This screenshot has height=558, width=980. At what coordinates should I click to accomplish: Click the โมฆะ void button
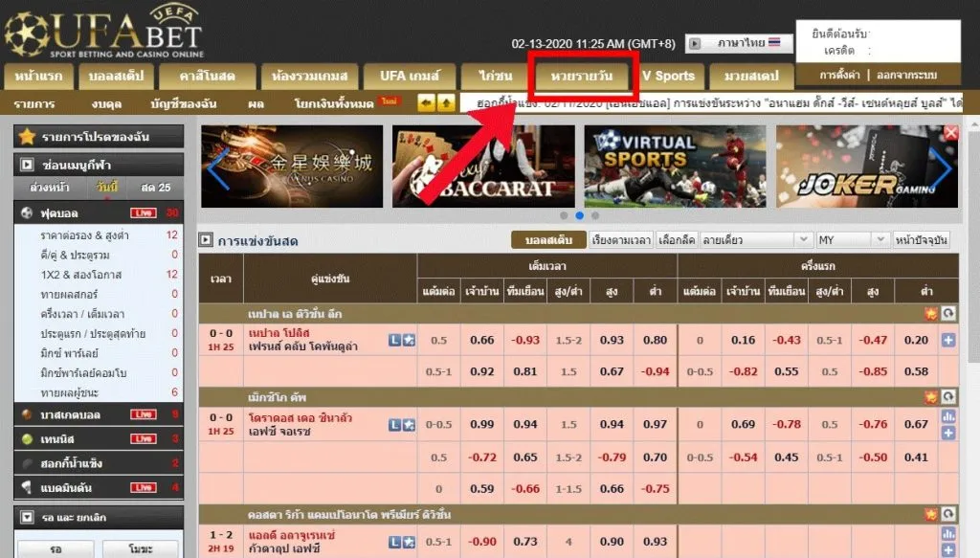pos(140,548)
